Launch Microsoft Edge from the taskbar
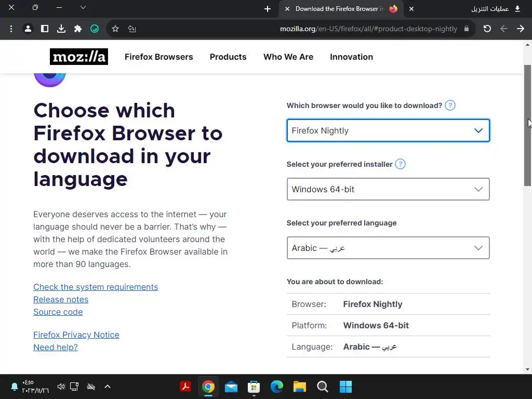Image resolution: width=532 pixels, height=399 pixels. (277, 387)
